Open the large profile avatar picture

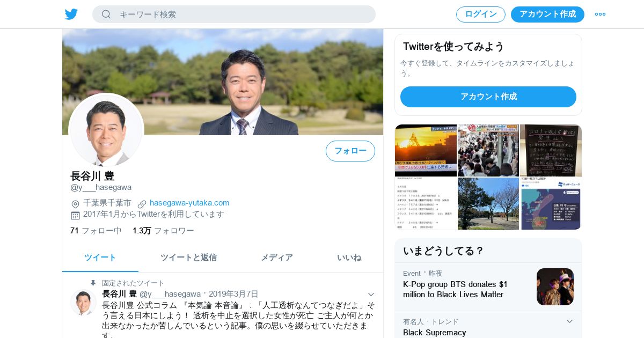106,131
